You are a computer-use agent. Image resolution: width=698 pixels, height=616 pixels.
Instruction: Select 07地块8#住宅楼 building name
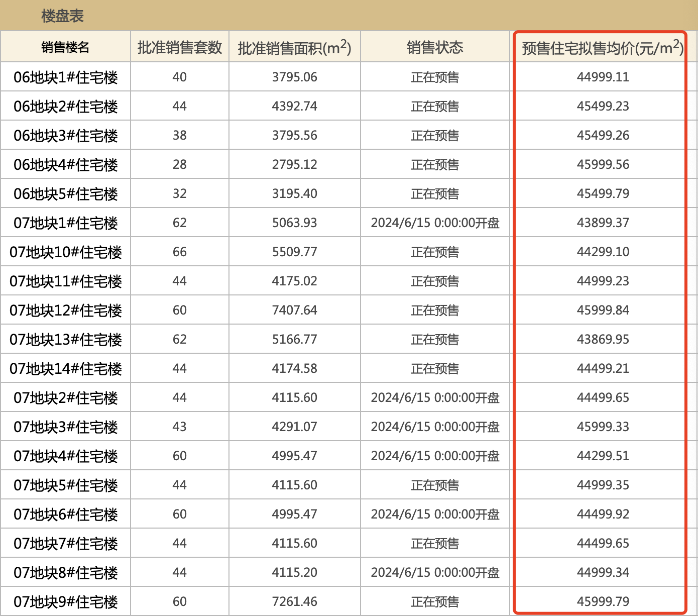click(x=66, y=572)
